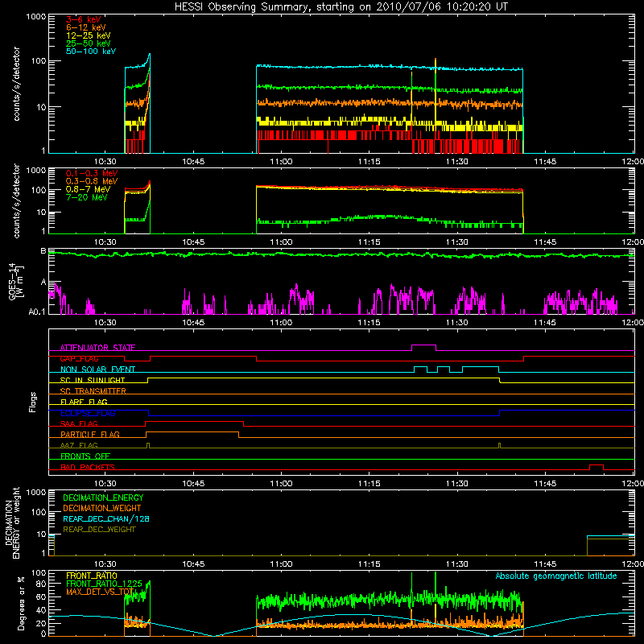The height and width of the screenshot is (644, 644).
Task: Select the DECIMATION ENERGY or weight axis title
Action: 12,522
